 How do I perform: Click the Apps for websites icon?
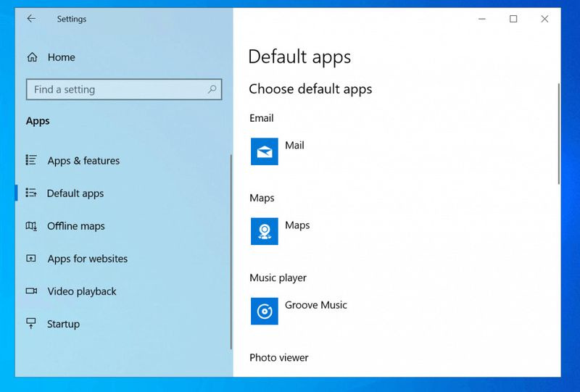pos(31,258)
